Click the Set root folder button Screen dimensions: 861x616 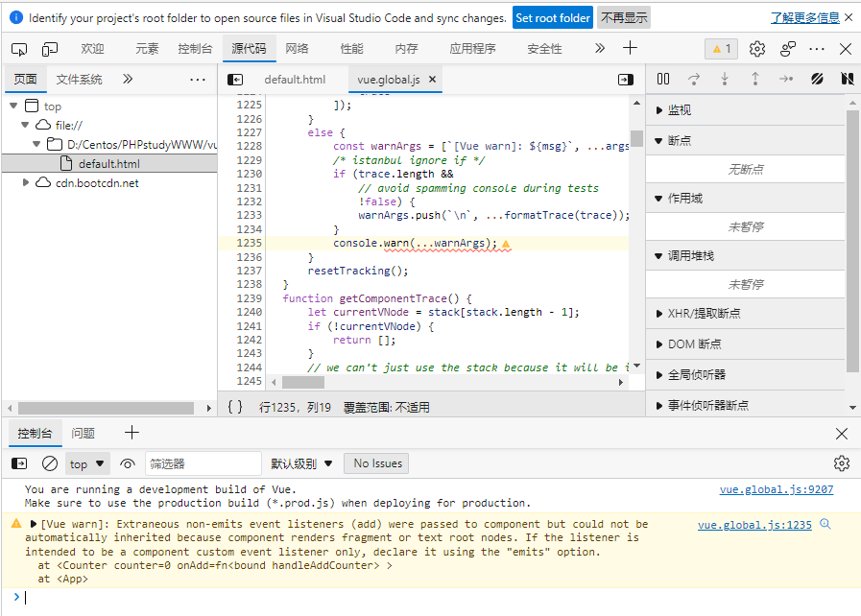552,17
